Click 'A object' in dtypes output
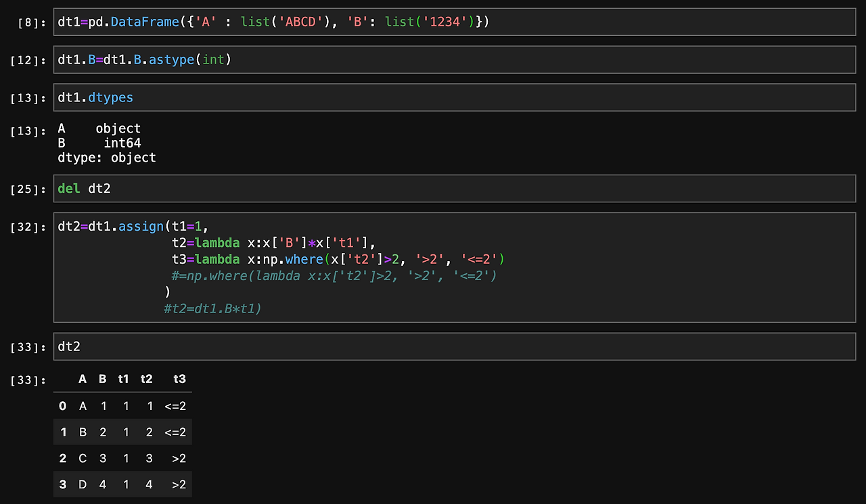The height and width of the screenshot is (504, 866). (x=99, y=129)
